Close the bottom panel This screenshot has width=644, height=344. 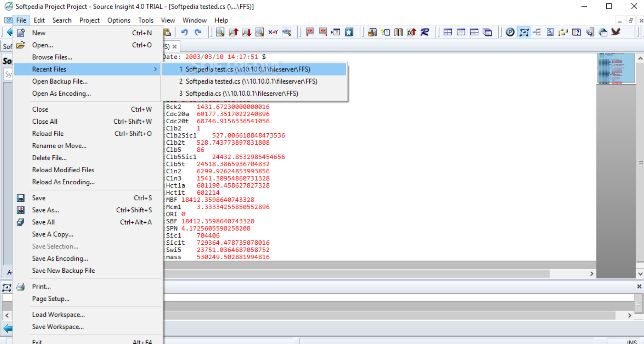[x=639, y=286]
